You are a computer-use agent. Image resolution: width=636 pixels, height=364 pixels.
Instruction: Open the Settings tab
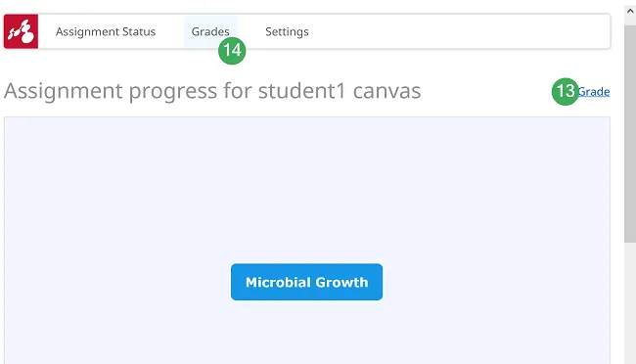pos(287,31)
